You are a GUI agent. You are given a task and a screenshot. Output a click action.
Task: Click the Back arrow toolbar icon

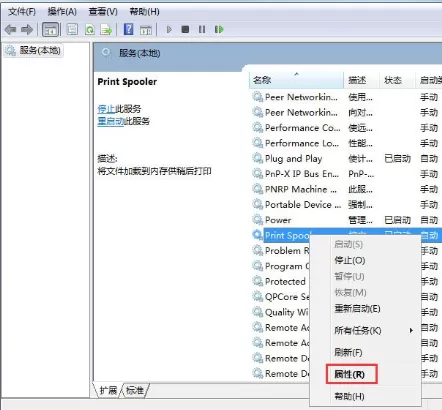(10, 30)
